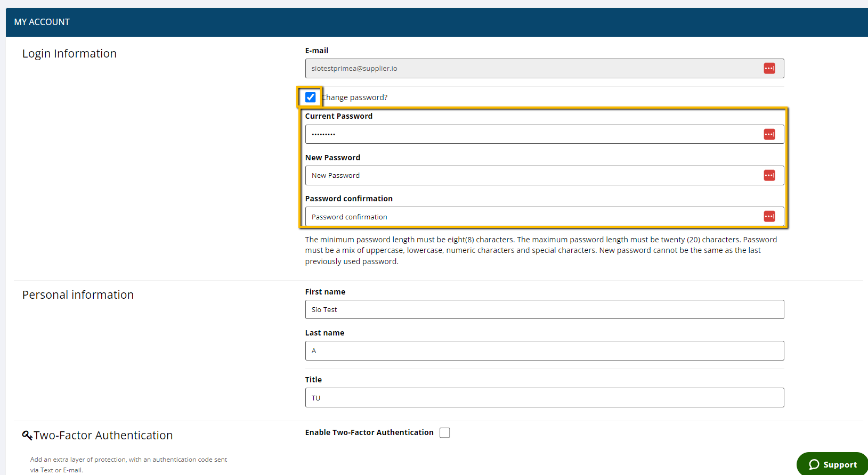Click into the Current Password field
The image size is (868, 475).
pyautogui.click(x=533, y=134)
